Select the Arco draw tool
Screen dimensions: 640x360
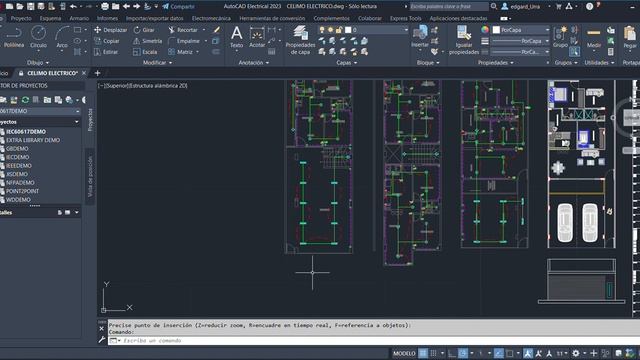[x=62, y=37]
